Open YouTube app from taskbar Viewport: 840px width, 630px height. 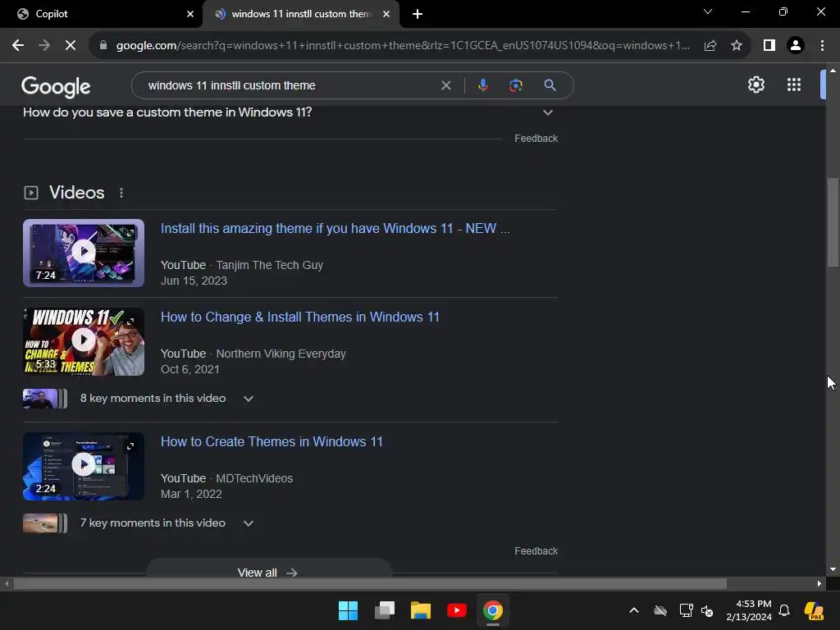click(x=456, y=610)
